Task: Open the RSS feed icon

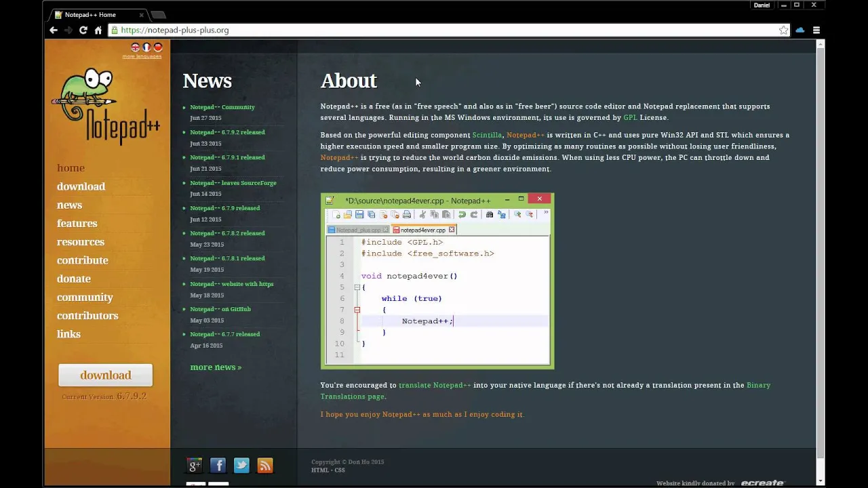Action: (x=265, y=465)
